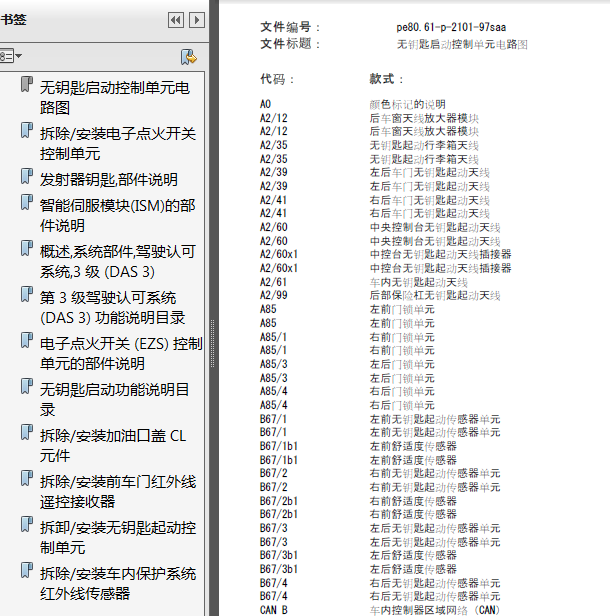Select bookmark 发射器钥匙,部件说明
The image size is (610, 616).
109,180
